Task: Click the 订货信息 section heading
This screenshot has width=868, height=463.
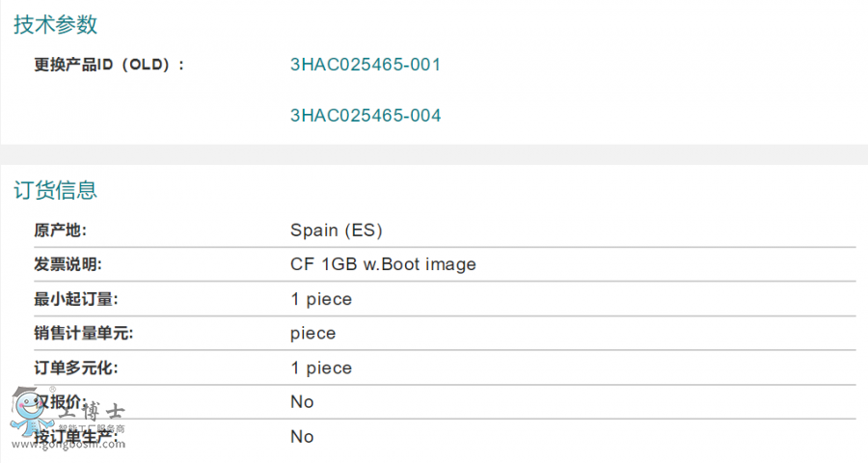Action: tap(55, 190)
